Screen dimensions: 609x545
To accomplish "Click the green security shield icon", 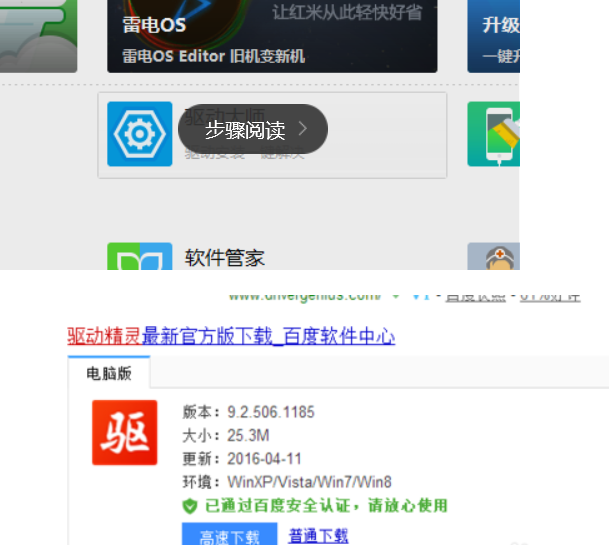I will coord(190,506).
